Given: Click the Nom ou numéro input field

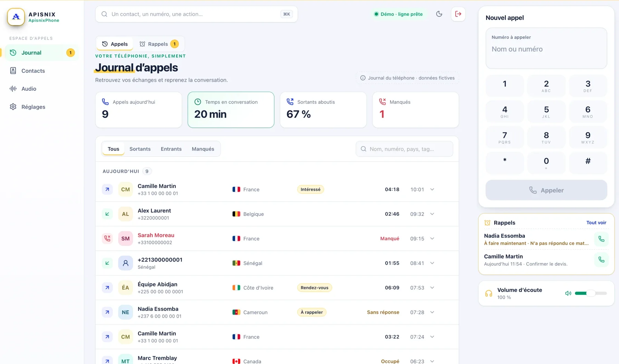Looking at the screenshot, I should pos(546,49).
